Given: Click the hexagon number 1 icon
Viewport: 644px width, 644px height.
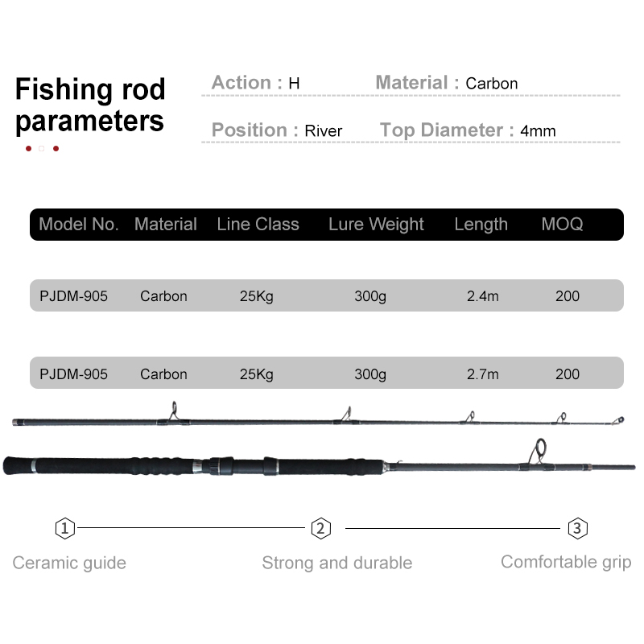Looking at the screenshot, I should pyautogui.click(x=65, y=528).
